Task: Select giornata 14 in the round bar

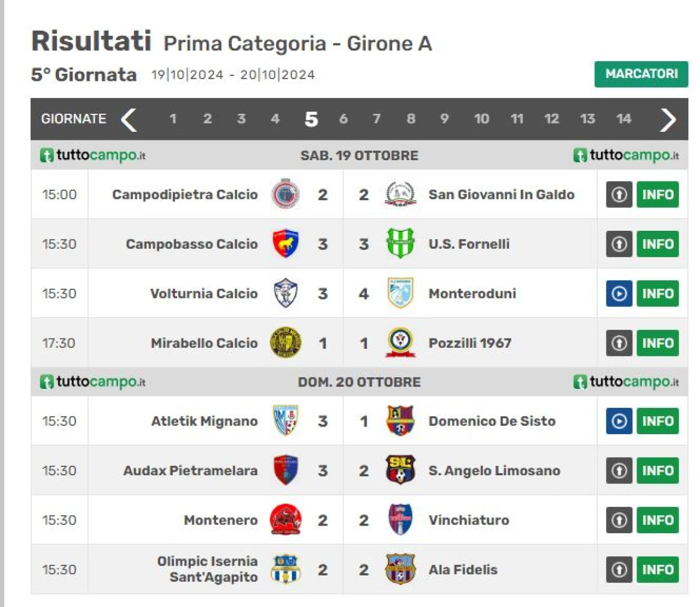Action: tap(623, 119)
